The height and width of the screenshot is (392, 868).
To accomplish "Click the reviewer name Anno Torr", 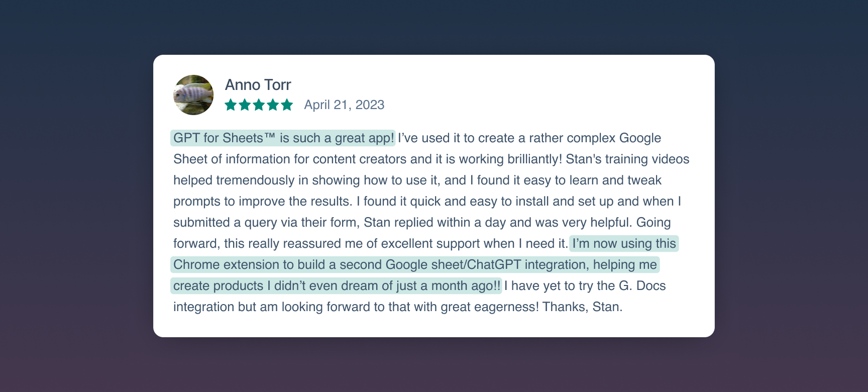I will (x=258, y=84).
